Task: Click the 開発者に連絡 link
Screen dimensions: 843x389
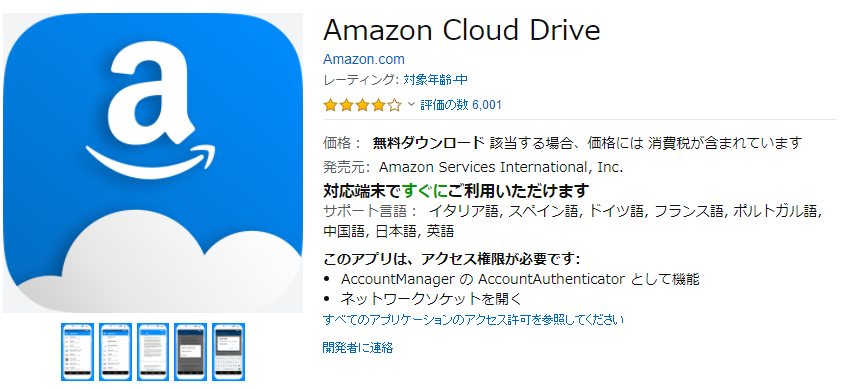Action: tap(358, 348)
